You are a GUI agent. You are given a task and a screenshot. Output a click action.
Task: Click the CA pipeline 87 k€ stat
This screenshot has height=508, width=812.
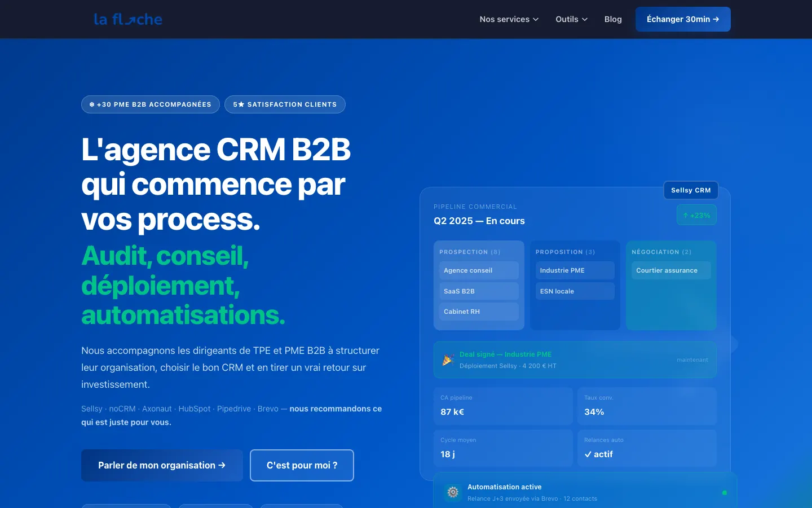(503, 406)
